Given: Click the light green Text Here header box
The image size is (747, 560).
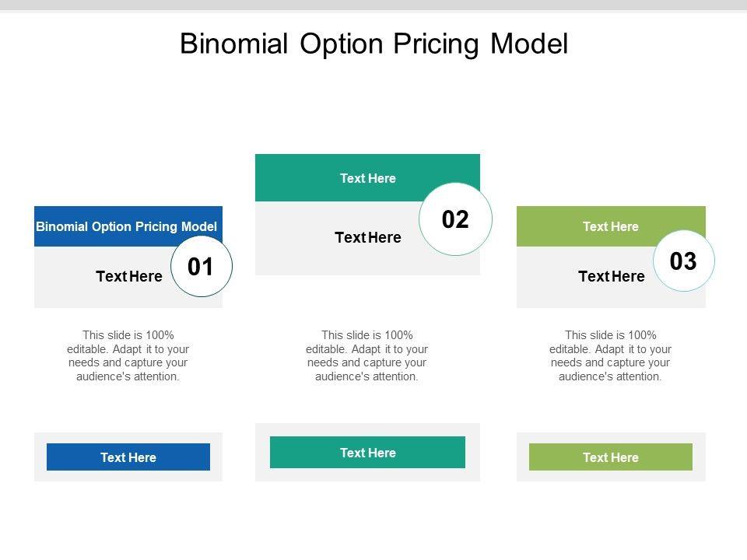Looking at the screenshot, I should click(610, 226).
